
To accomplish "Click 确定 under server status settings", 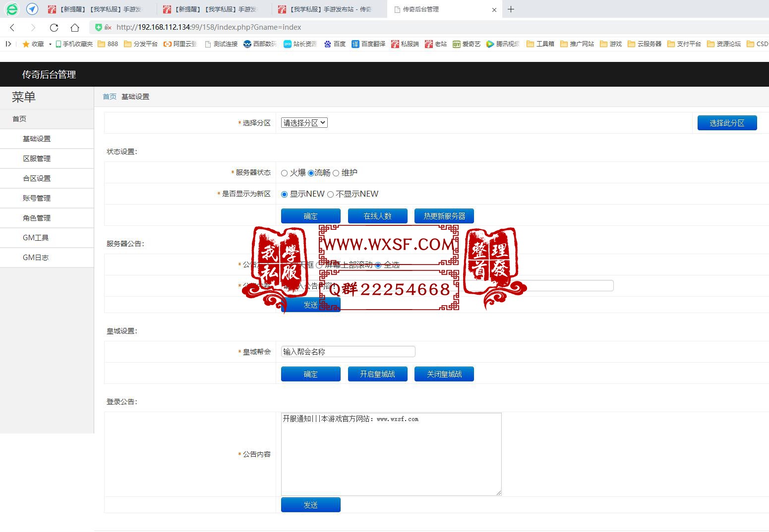I will pos(311,216).
